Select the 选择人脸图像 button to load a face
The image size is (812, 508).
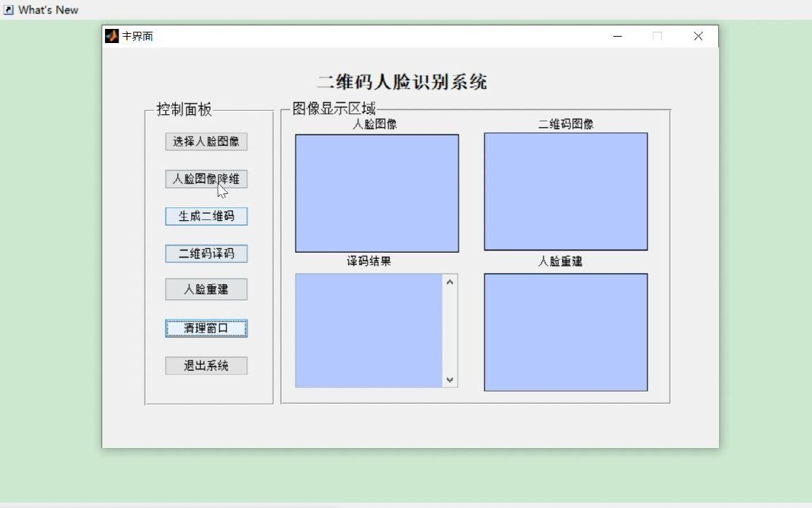pos(206,141)
